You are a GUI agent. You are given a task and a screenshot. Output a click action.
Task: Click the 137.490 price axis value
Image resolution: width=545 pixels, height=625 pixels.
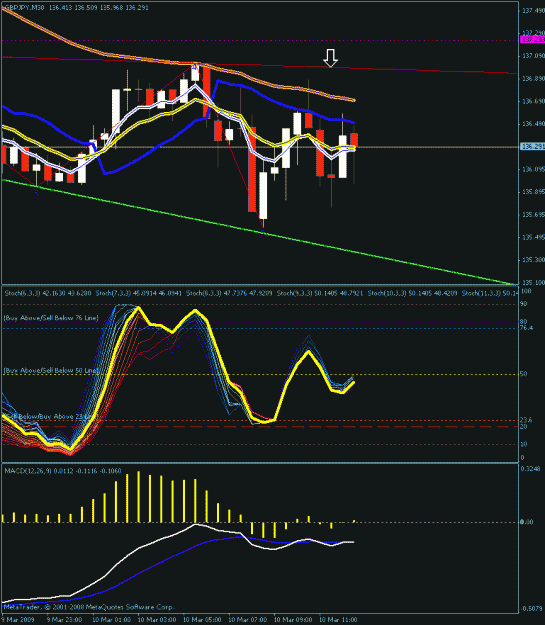(x=533, y=11)
